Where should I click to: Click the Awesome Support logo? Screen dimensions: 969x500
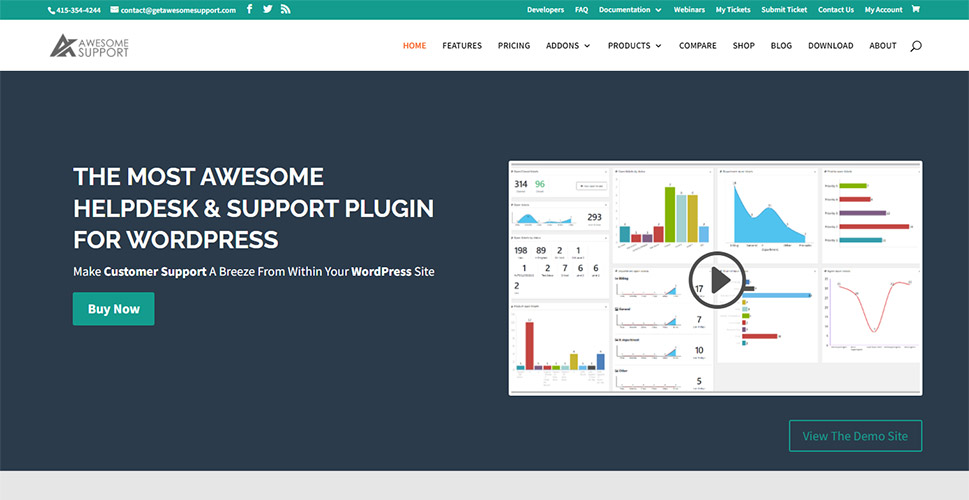[x=90, y=46]
